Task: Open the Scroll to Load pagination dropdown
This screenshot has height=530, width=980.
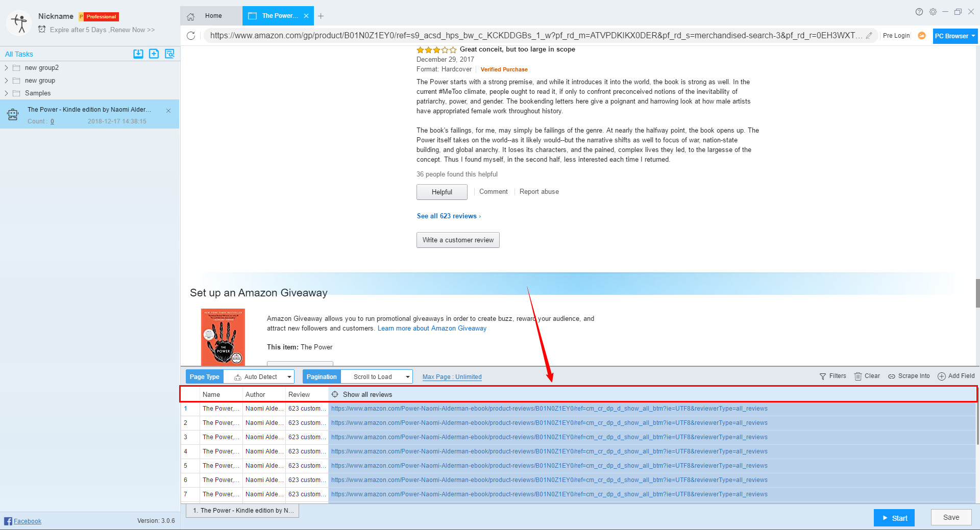Action: (377, 377)
